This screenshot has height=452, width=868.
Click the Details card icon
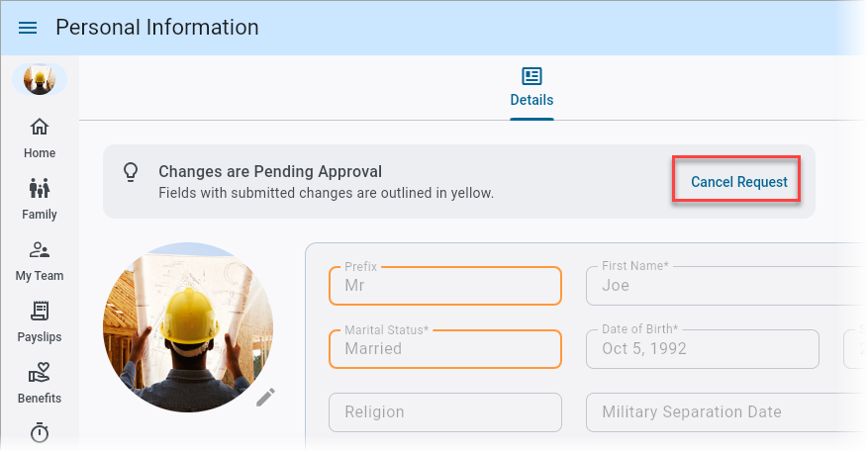pos(531,76)
